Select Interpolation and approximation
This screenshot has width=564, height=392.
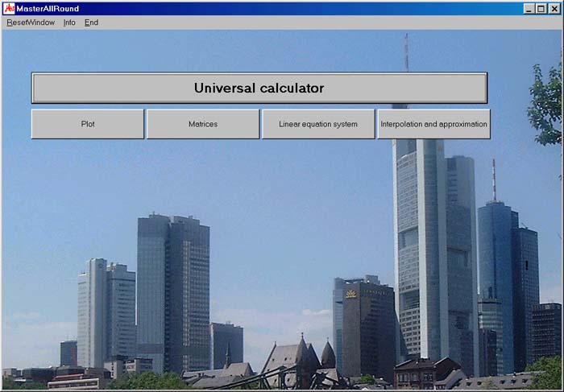(x=433, y=124)
